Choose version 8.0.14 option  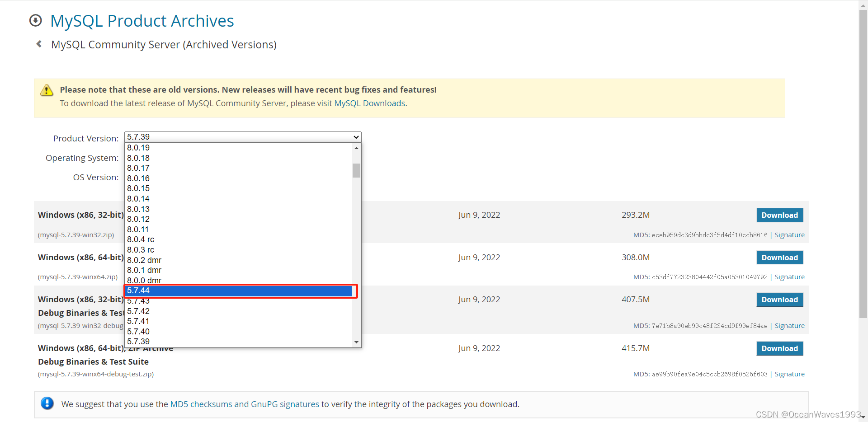coord(238,199)
